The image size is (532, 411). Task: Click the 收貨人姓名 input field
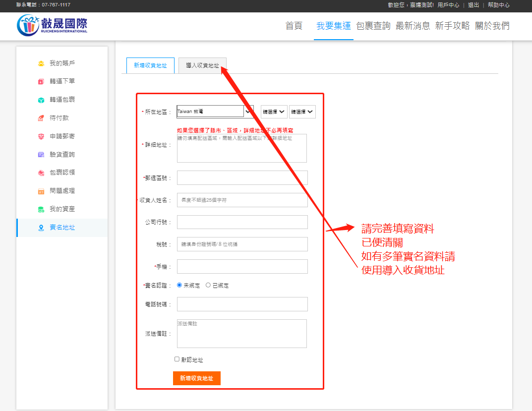242,200
